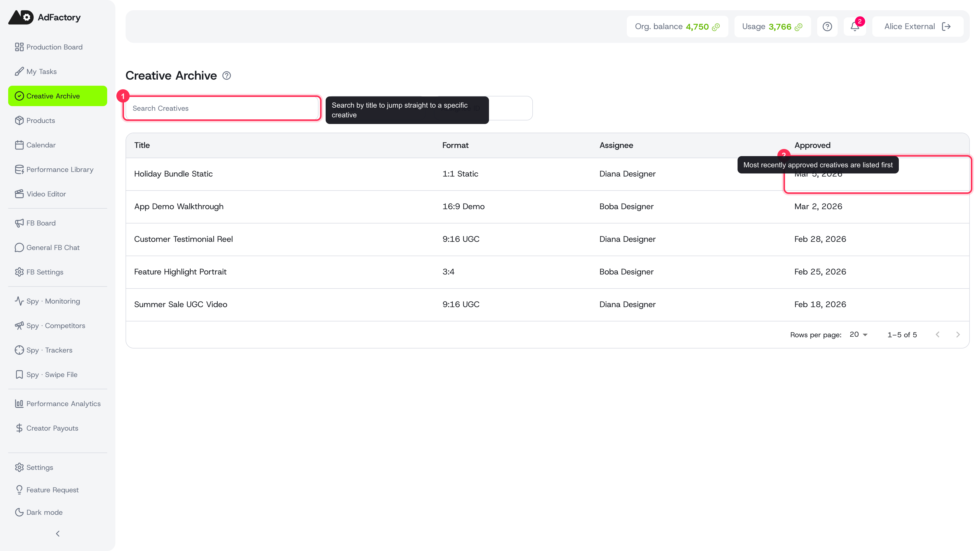
Task: Open Feature Highlight Portrait row
Action: 547,272
